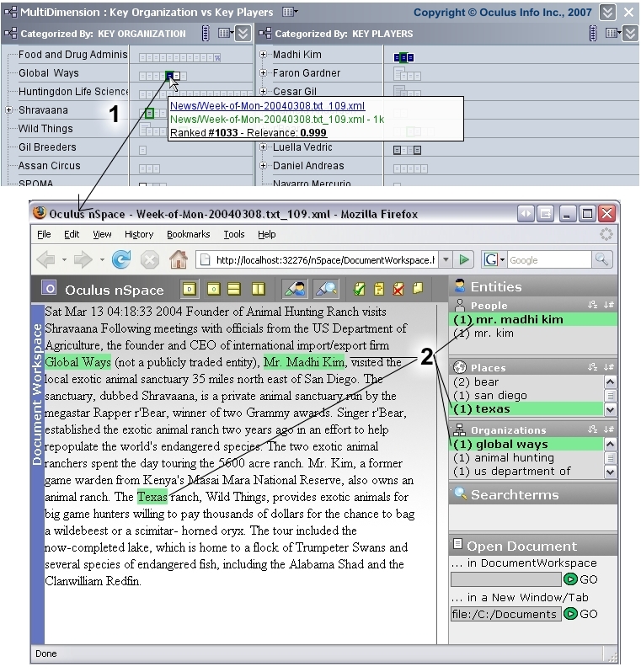Click the green checkmark document icon
This screenshot has height=672, width=641.
(x=359, y=290)
